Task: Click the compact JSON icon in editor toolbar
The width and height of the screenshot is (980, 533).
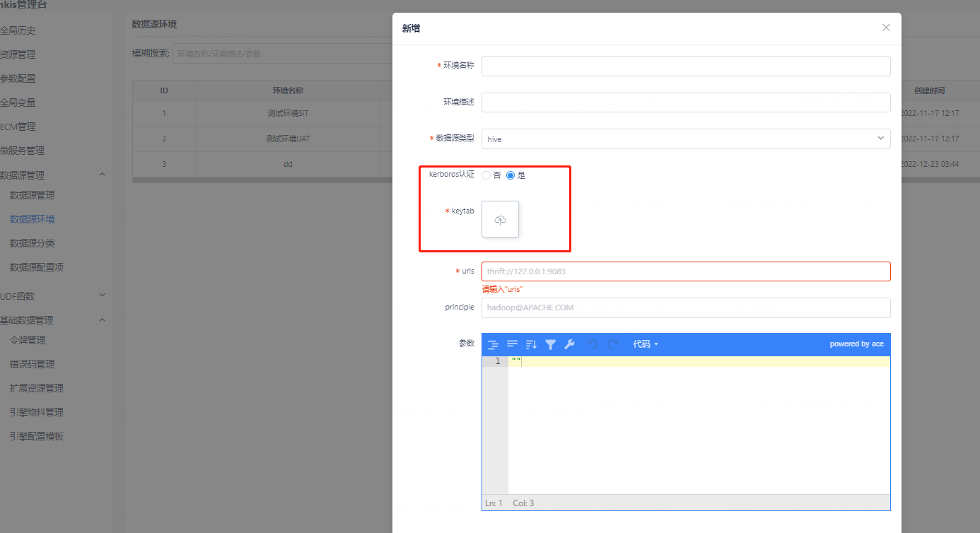Action: coord(513,344)
